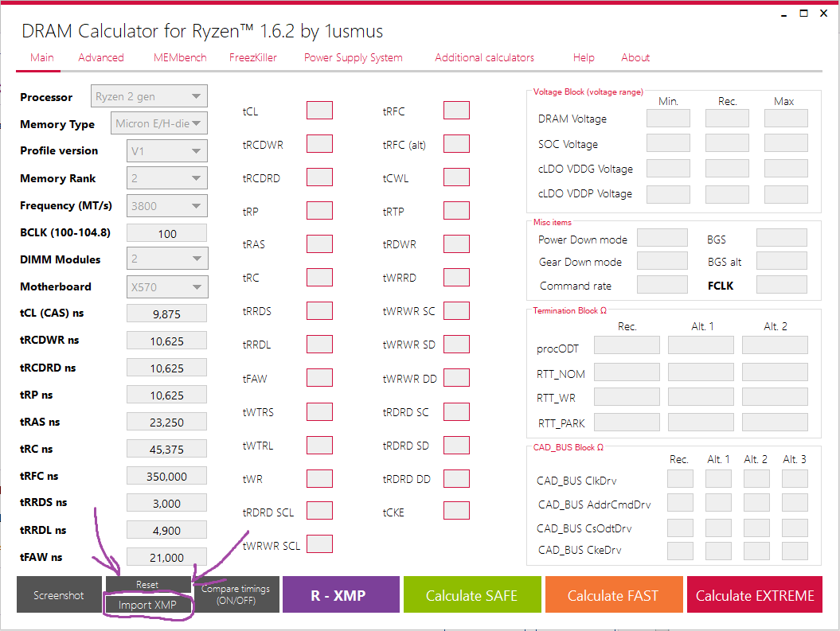The image size is (840, 631).
Task: Open the Motherboard dropdown showing X570
Action: (x=166, y=287)
